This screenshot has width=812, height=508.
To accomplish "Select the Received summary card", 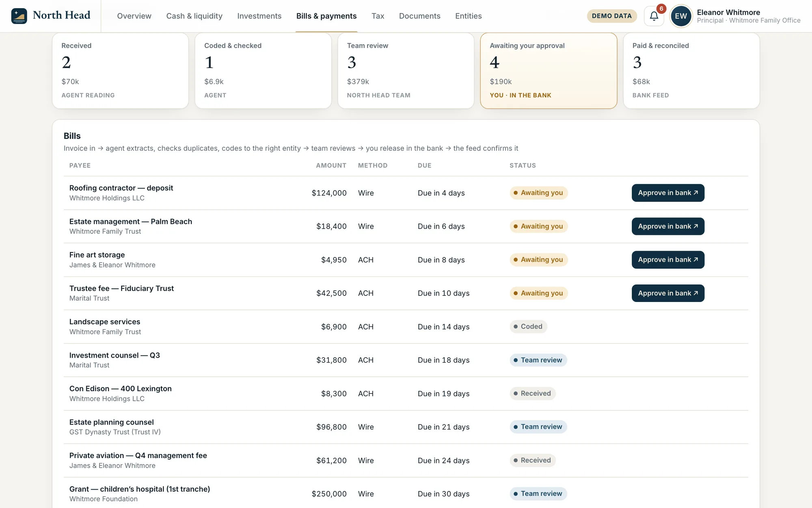I will point(120,71).
